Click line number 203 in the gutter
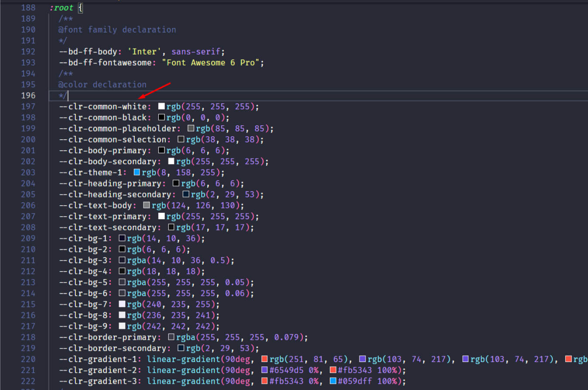Image resolution: width=588 pixels, height=390 pixels. [28, 173]
